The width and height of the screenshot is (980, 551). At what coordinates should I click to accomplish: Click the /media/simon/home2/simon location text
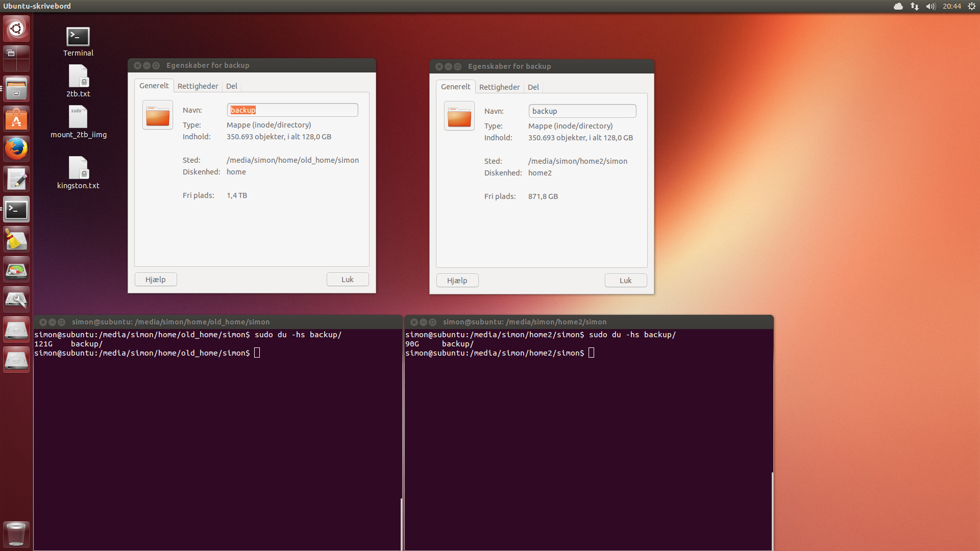pos(578,161)
